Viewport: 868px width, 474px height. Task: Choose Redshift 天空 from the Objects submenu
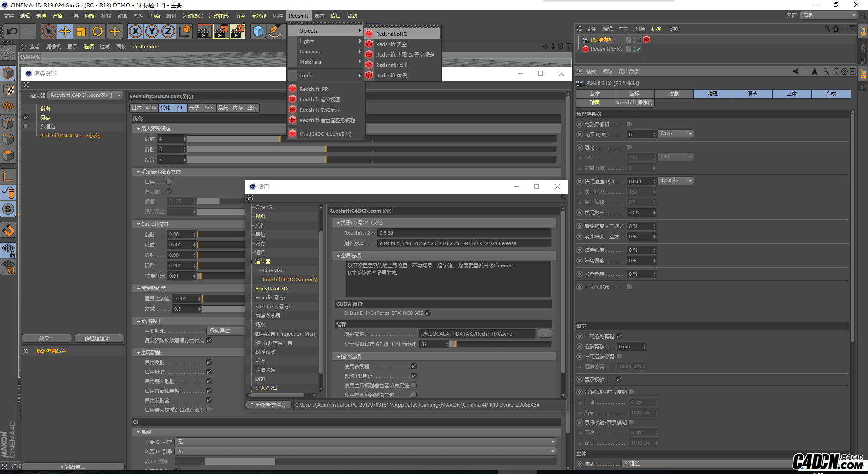coord(402,44)
